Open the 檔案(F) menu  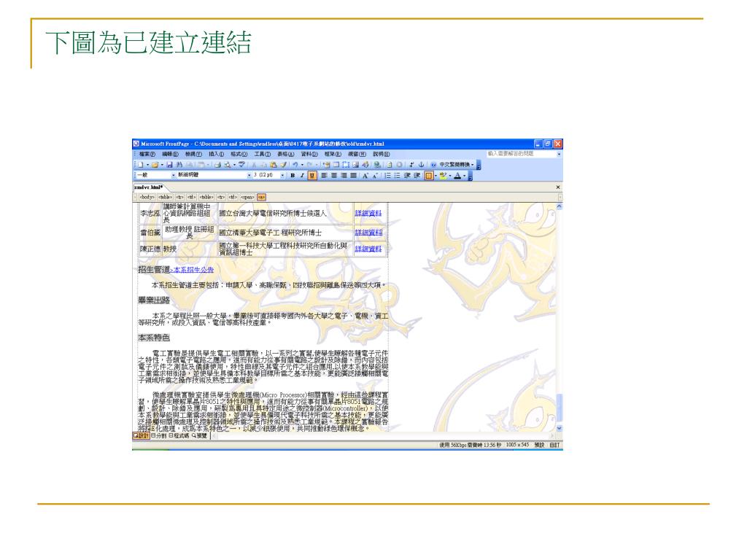(147, 154)
